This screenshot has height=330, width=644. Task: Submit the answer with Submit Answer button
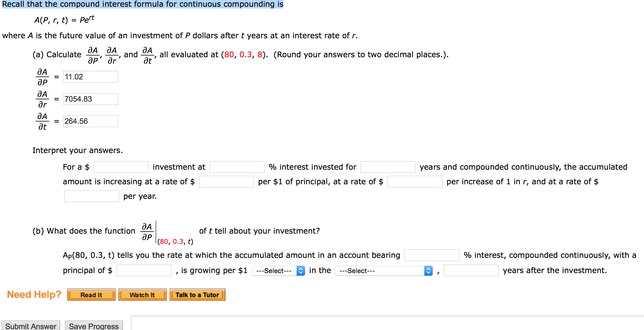click(x=31, y=326)
